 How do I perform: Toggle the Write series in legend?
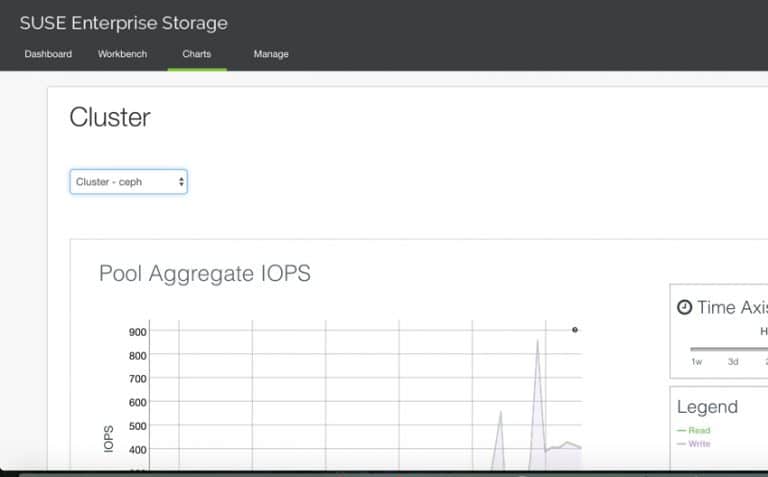click(x=699, y=444)
